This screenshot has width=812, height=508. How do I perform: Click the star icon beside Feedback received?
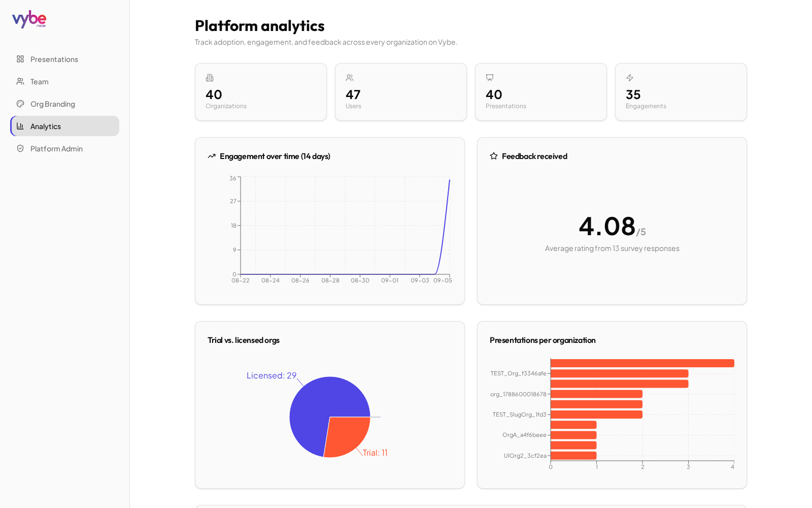pyautogui.click(x=494, y=156)
